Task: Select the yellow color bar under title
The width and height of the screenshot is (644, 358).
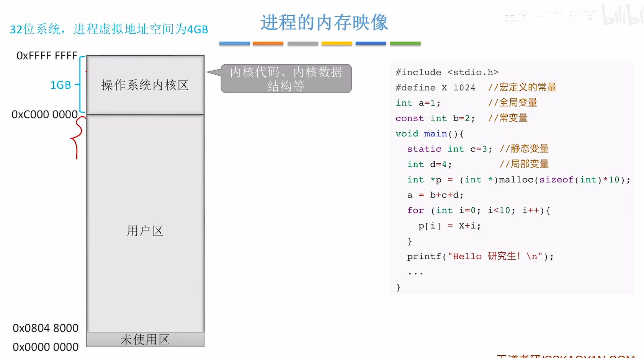Action: 337,44
